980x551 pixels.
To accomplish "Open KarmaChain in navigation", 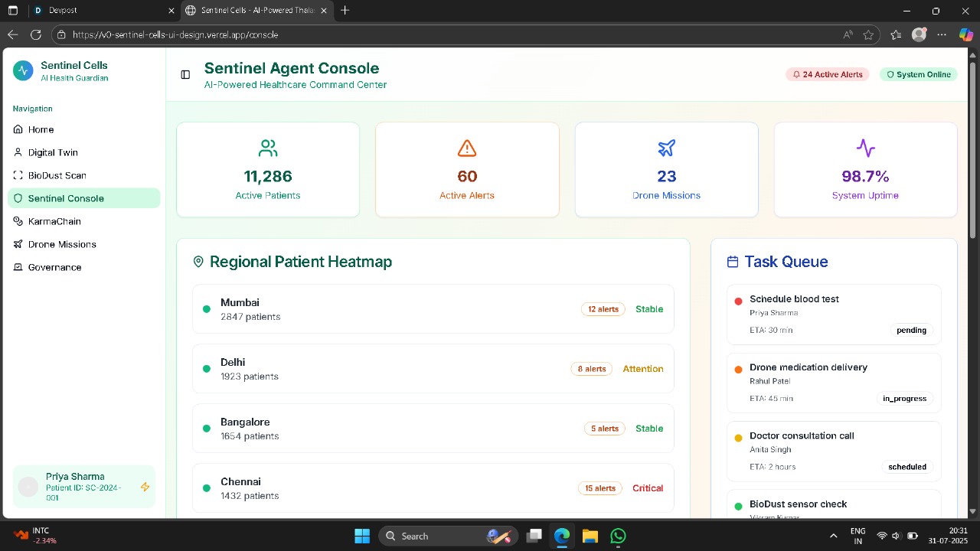I will click(x=84, y=221).
